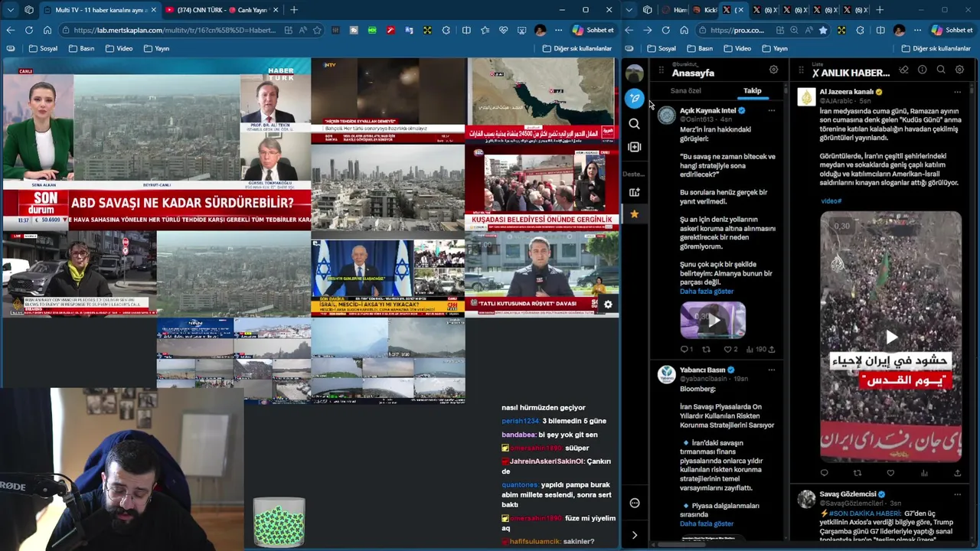Share the Al Jazeera video post
This screenshot has height=551, width=980.
click(957, 473)
